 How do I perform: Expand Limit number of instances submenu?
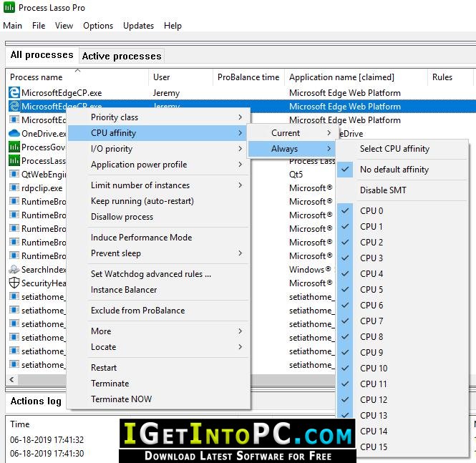[158, 185]
